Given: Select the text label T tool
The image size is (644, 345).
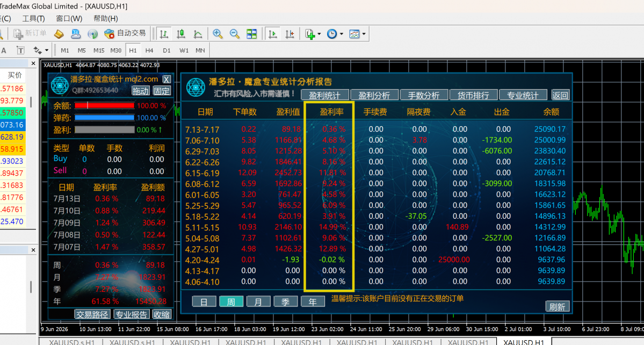Looking at the screenshot, I should pyautogui.click(x=20, y=50).
